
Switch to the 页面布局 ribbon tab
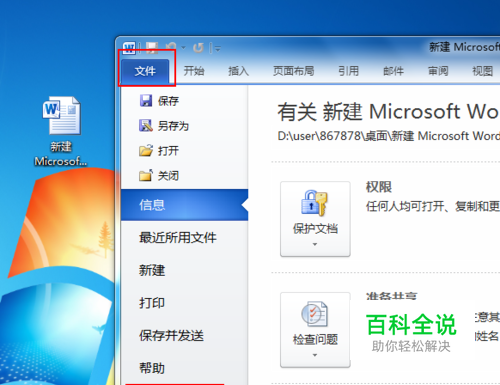click(x=294, y=71)
